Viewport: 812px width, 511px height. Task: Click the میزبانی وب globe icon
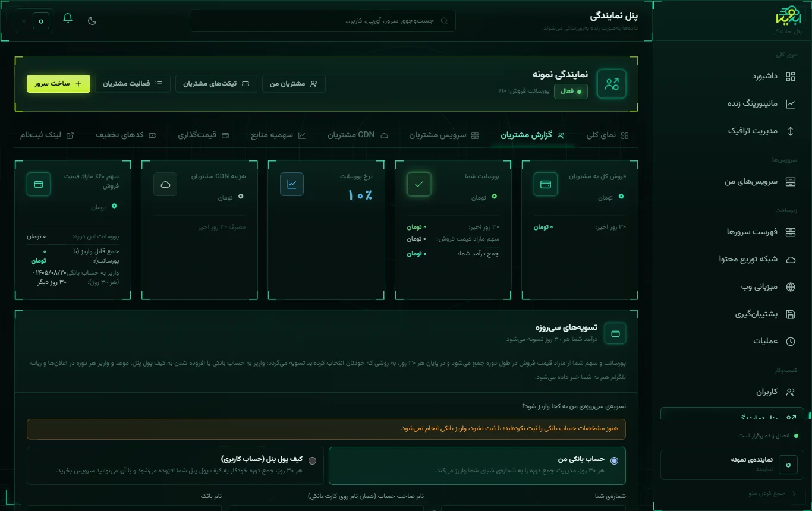790,287
